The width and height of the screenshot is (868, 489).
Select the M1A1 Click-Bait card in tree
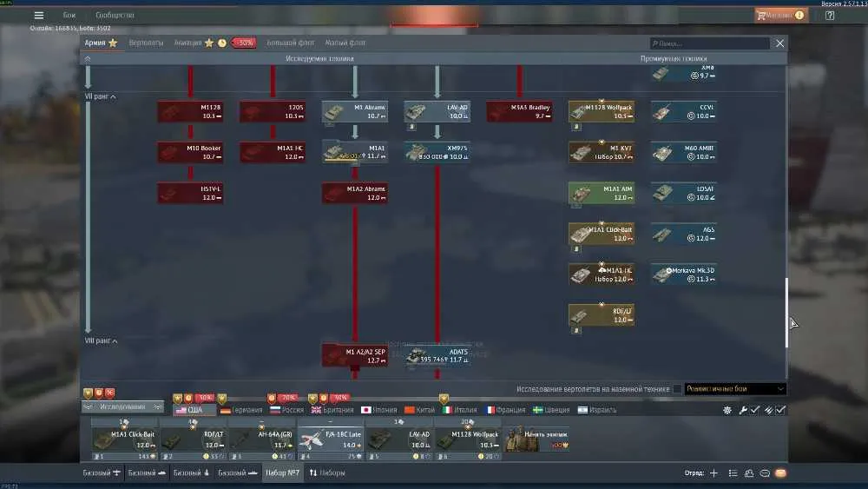pyautogui.click(x=602, y=234)
